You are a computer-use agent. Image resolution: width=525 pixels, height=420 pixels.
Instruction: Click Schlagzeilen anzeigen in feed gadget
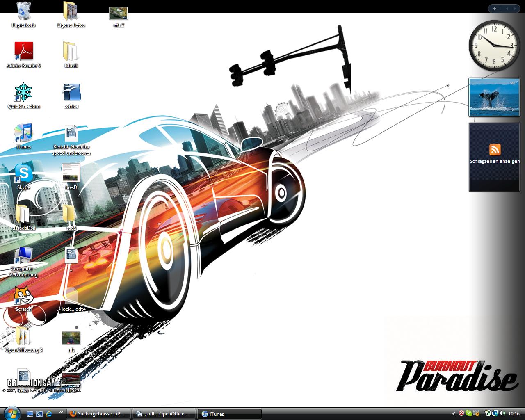point(495,161)
